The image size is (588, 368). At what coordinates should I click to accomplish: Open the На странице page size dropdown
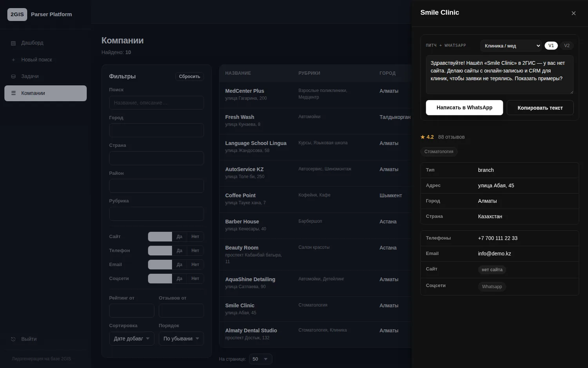pos(261,359)
